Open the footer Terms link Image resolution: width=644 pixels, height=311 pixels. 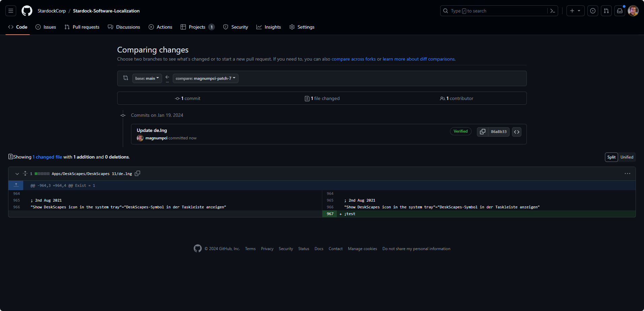click(x=250, y=249)
